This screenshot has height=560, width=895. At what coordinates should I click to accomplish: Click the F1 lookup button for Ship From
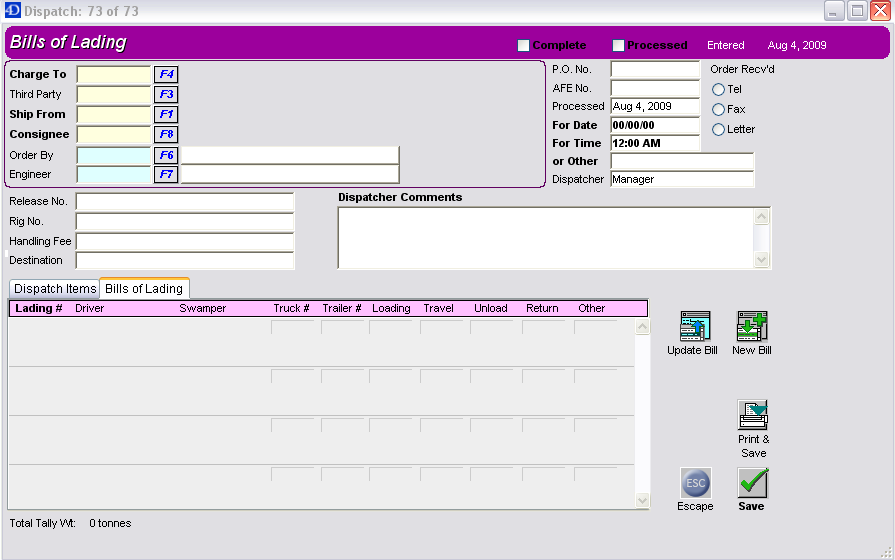pyautogui.click(x=166, y=114)
